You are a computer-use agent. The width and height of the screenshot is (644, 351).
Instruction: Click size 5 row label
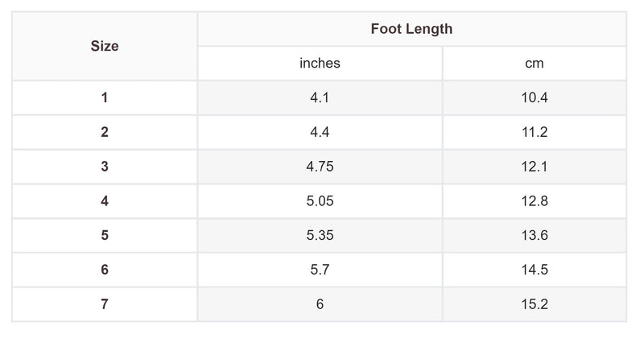(105, 236)
